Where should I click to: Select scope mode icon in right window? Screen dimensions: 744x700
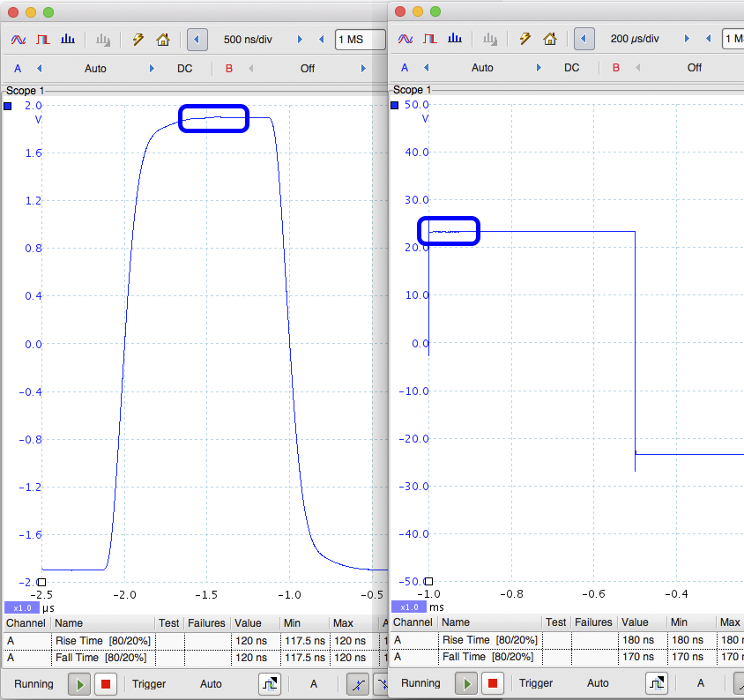point(405,39)
